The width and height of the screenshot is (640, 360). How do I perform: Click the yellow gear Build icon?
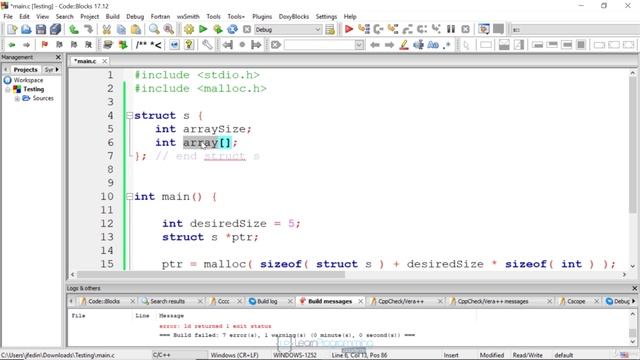(x=189, y=29)
